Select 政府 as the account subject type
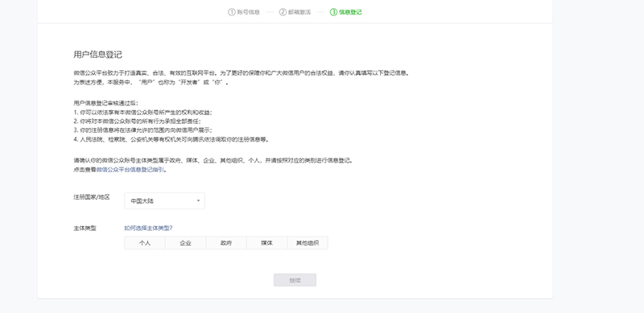This screenshot has width=644, height=313. [x=226, y=243]
